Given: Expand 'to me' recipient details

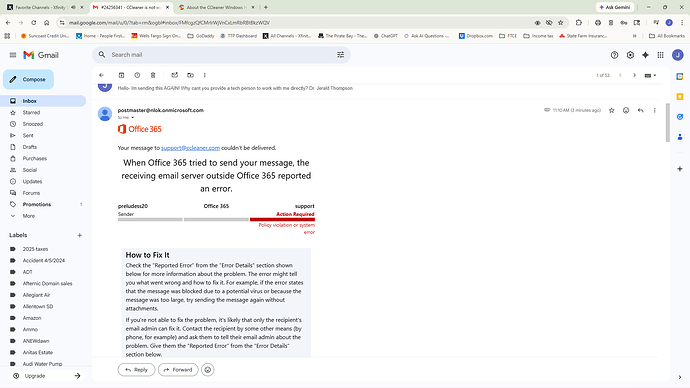Looking at the screenshot, I should [132, 117].
